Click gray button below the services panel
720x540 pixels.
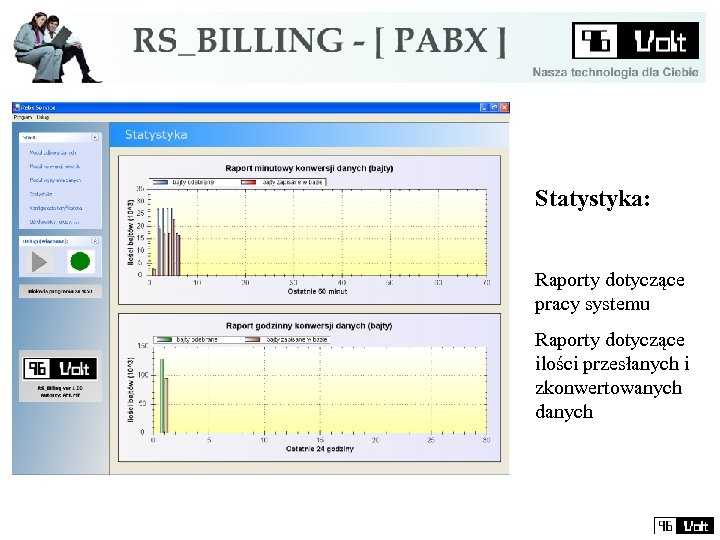point(60,291)
